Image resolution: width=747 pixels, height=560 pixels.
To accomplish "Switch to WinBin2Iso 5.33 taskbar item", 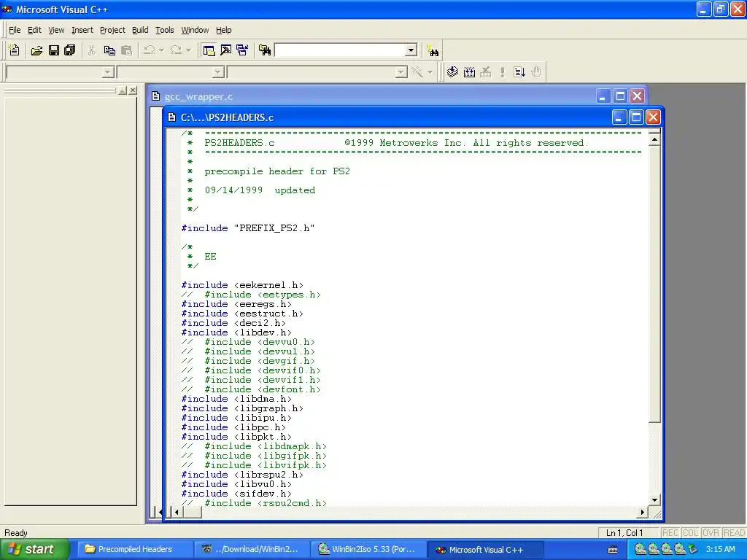I will click(x=368, y=549).
